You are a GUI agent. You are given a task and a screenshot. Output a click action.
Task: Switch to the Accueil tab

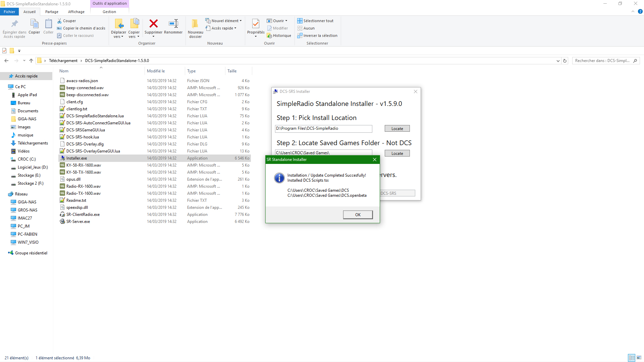(x=30, y=12)
